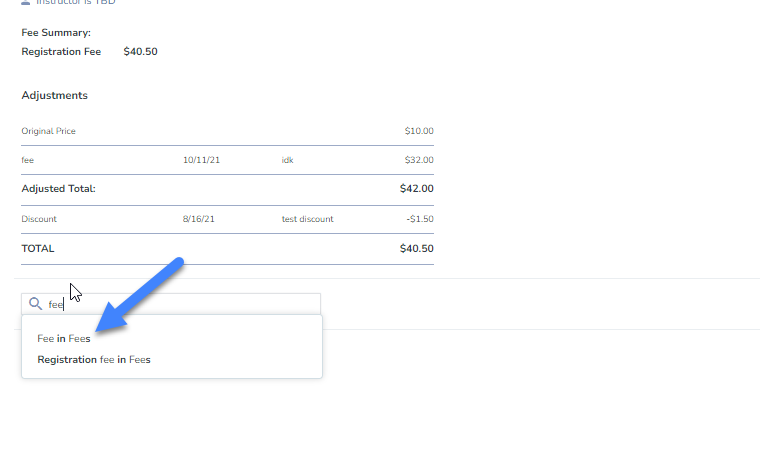The image size is (760, 468).
Task: Click the $32.00 fee amount
Action: [419, 160]
